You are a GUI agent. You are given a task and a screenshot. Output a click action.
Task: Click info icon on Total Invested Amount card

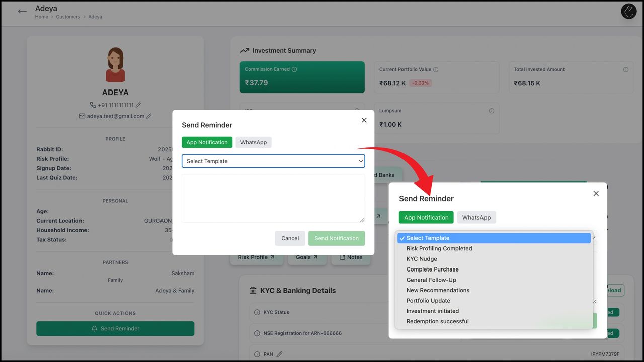click(x=626, y=70)
